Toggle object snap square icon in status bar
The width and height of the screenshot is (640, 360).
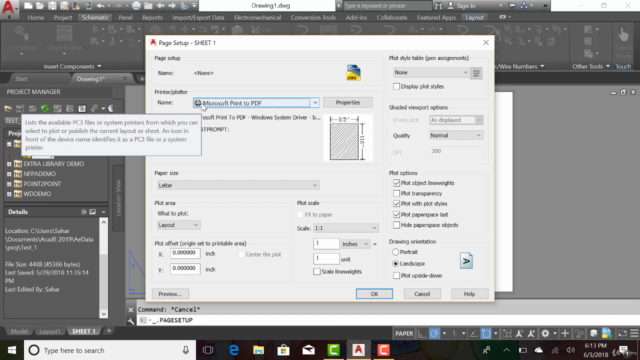coord(486,333)
